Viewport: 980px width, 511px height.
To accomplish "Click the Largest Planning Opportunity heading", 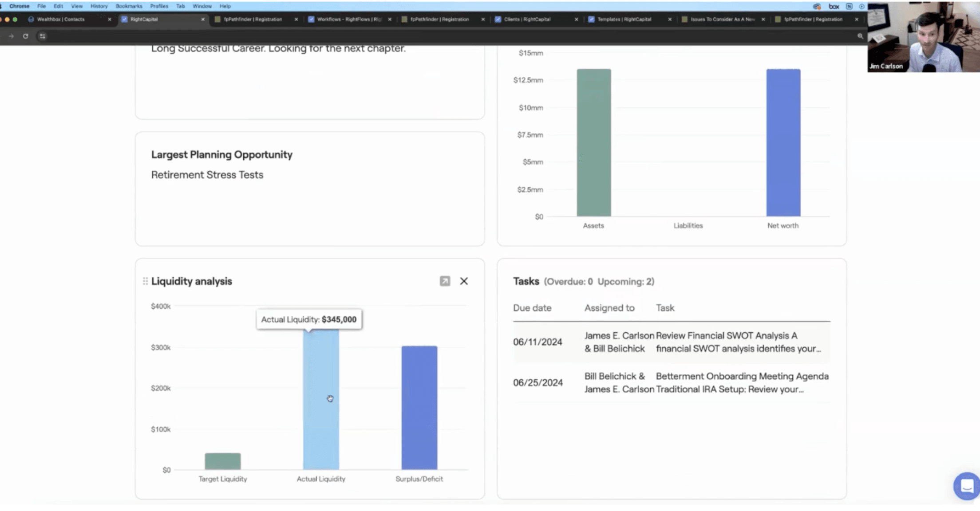I will (222, 155).
